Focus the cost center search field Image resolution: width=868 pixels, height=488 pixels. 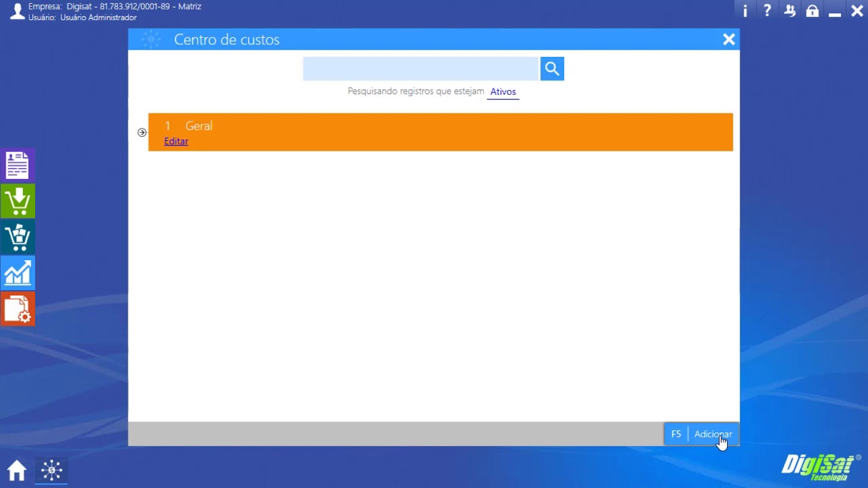pos(420,68)
